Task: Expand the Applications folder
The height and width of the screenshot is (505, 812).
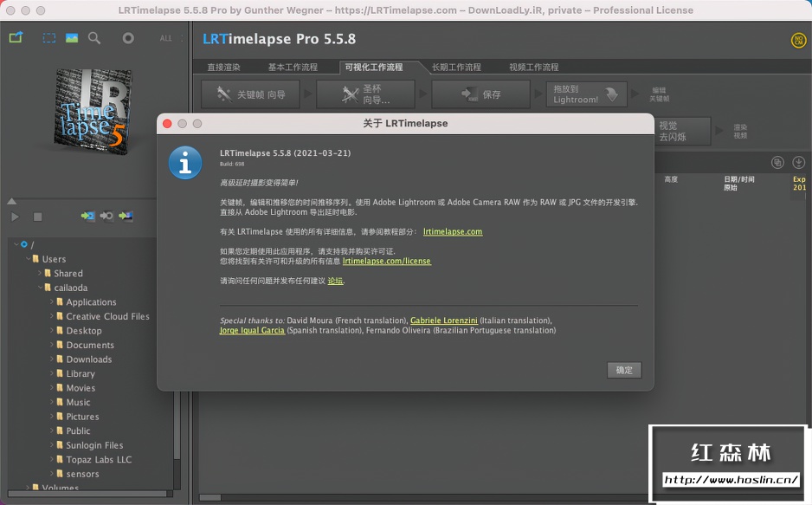Action: [x=52, y=301]
